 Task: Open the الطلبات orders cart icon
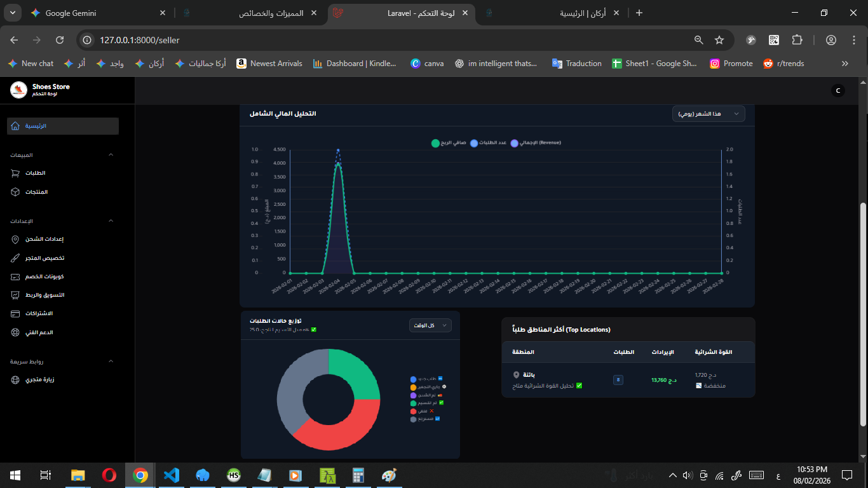point(15,173)
